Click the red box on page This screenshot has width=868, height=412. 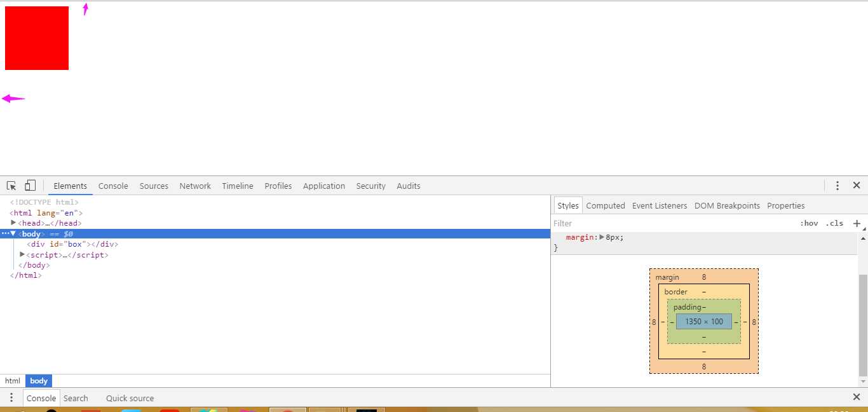click(x=37, y=38)
